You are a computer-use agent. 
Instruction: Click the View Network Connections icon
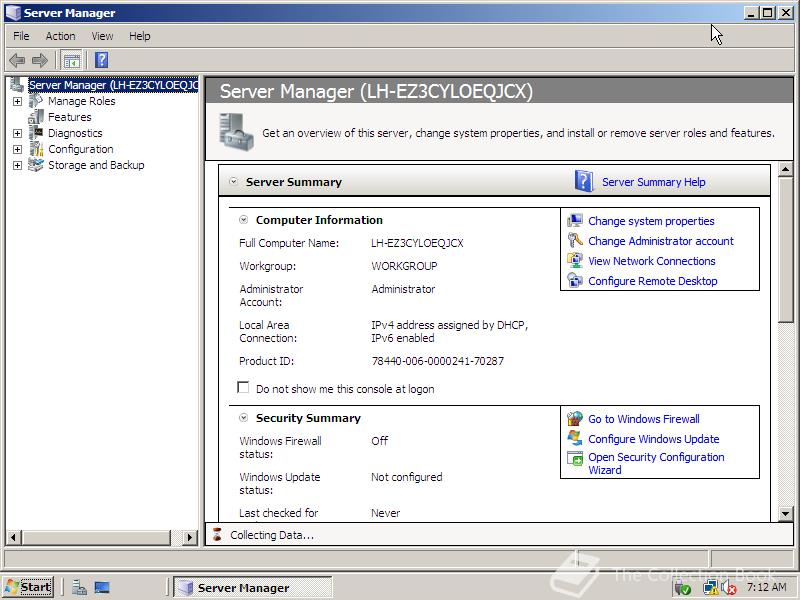pyautogui.click(x=575, y=260)
